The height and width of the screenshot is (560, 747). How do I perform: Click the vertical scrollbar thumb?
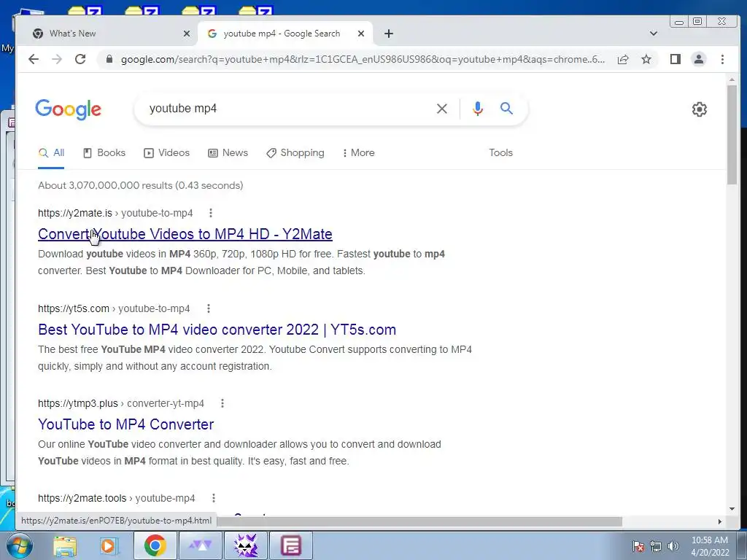coord(732,135)
